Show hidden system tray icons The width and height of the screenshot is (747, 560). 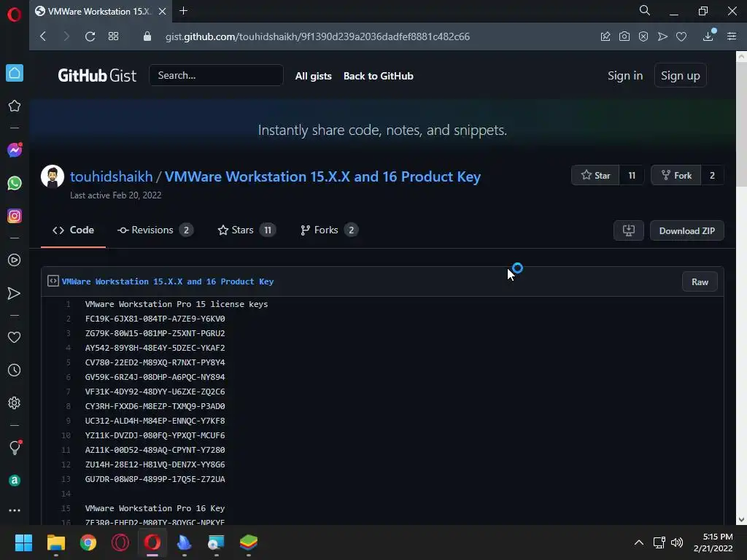coord(639,542)
